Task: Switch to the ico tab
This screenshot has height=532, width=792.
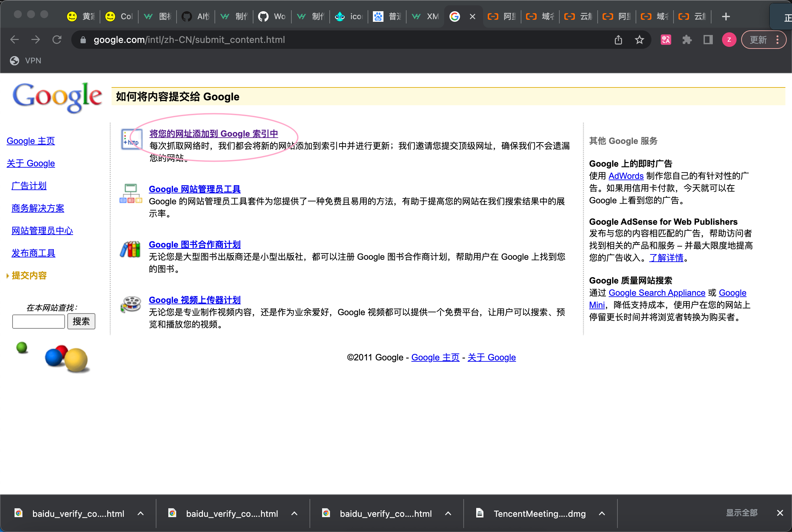Action: pos(349,16)
